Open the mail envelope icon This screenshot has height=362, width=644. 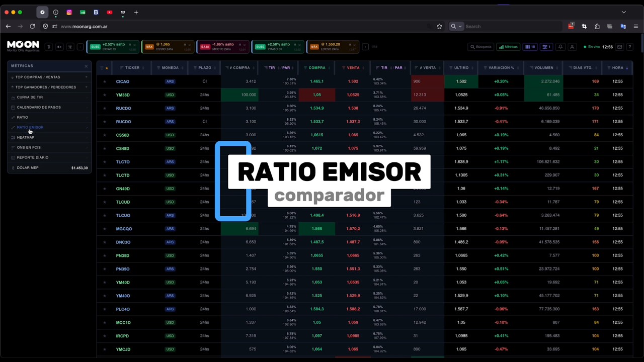point(619,47)
